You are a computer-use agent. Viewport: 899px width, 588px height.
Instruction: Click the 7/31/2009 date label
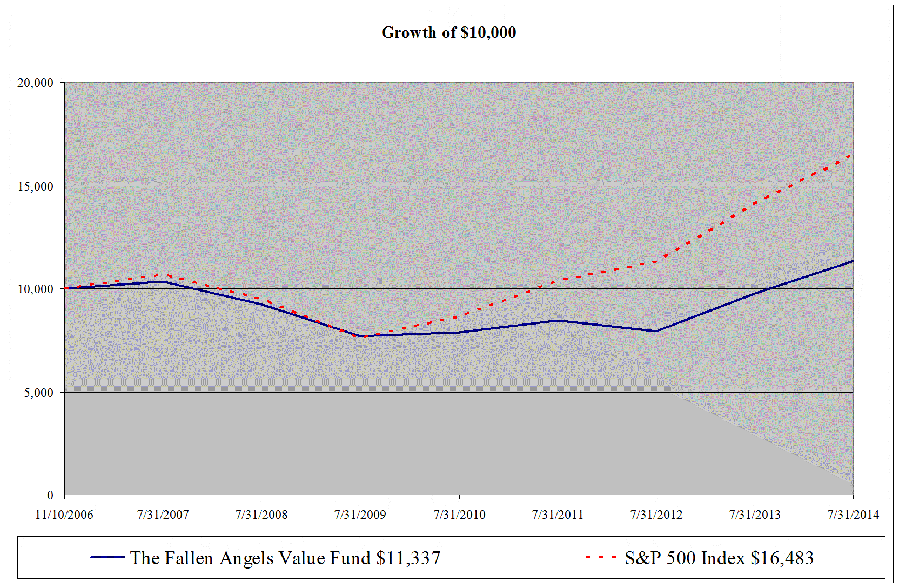point(360,515)
